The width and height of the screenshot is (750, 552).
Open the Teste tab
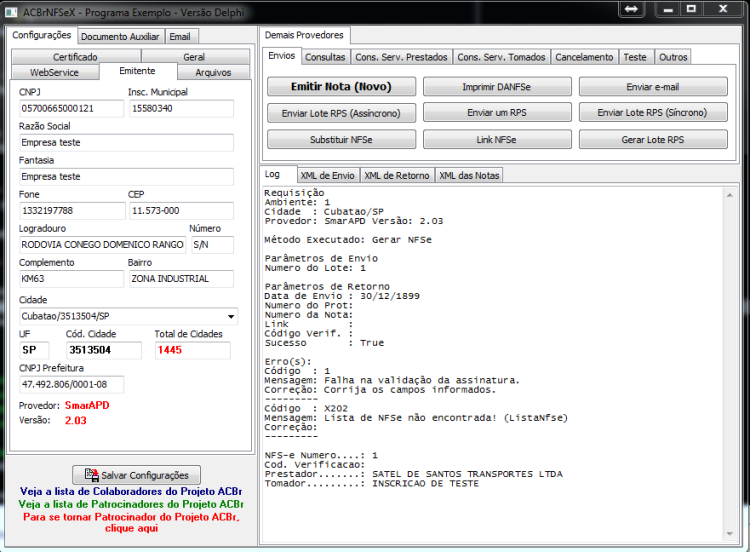pos(635,57)
